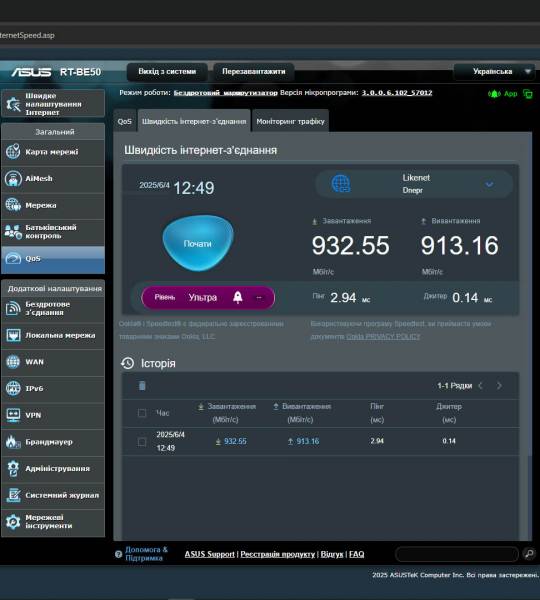Click the Історія history clock icon

[127, 363]
